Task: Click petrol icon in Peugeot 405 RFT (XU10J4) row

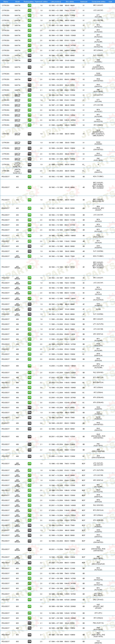Action: click(30, 241)
